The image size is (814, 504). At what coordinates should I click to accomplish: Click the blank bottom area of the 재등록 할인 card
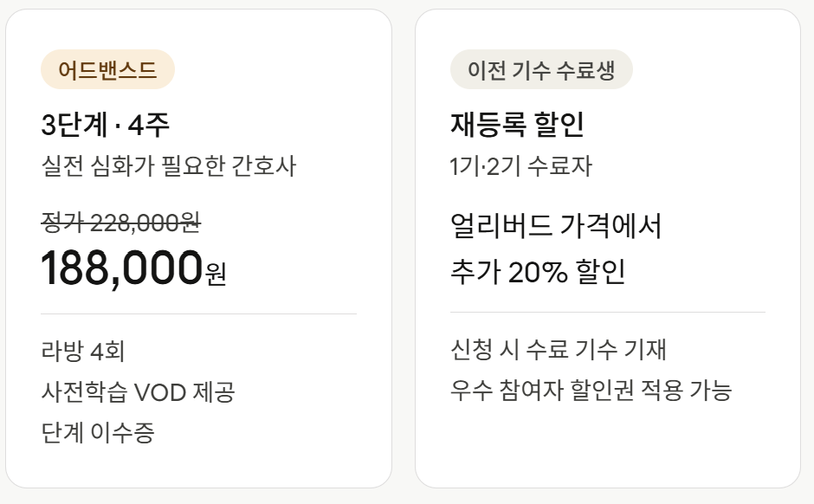pos(607,446)
